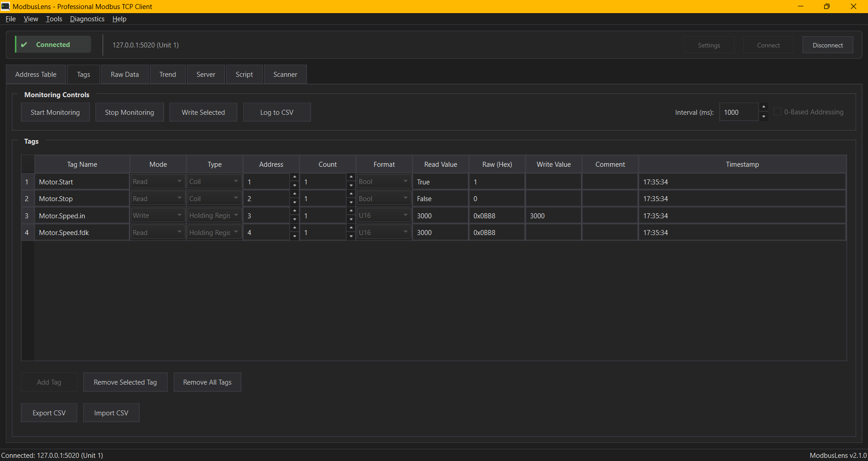
Task: Select the Tags tab
Action: [x=84, y=75]
